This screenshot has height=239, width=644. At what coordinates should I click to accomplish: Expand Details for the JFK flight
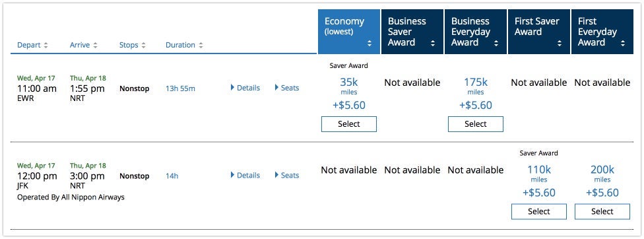coord(245,176)
